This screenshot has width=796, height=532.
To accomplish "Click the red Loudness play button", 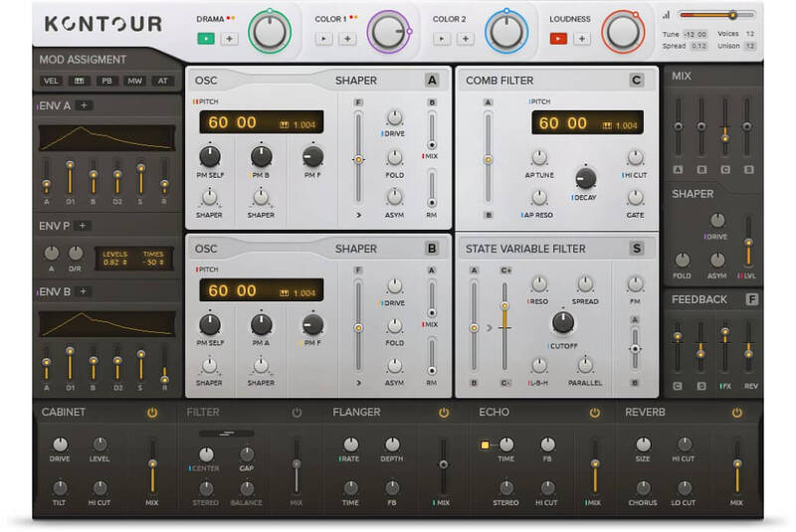I will [x=558, y=38].
